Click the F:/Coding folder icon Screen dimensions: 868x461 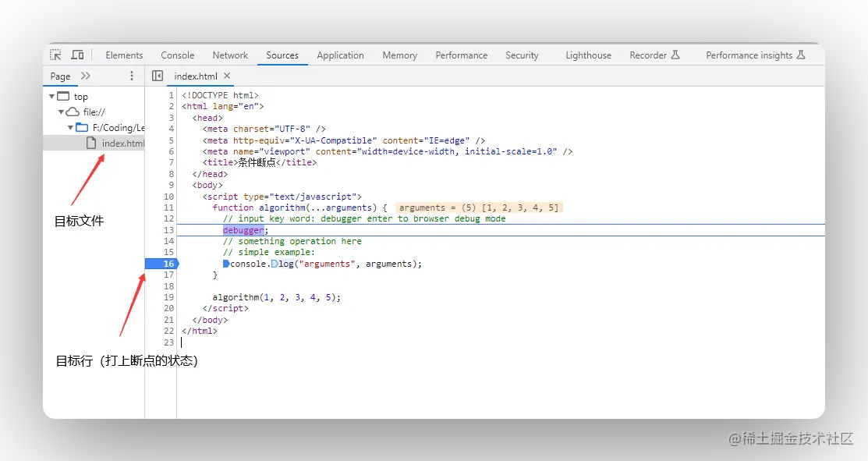click(x=82, y=127)
